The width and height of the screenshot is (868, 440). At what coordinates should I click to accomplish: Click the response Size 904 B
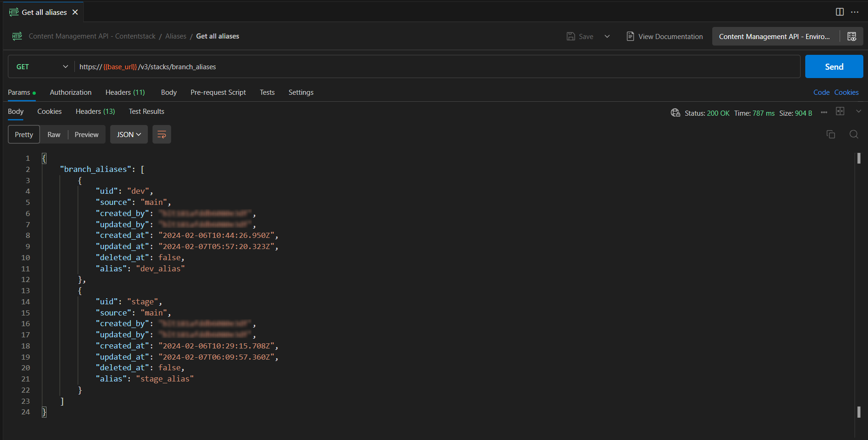coord(795,113)
